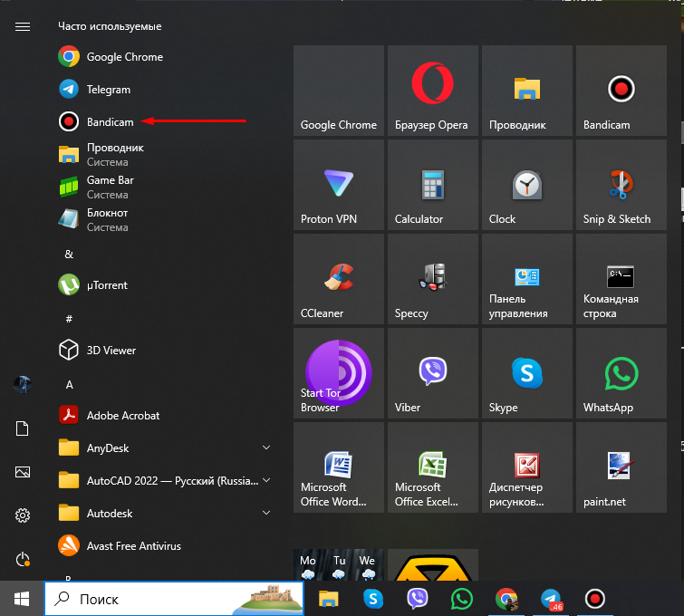Open the AnyDesk folder entry
The image size is (684, 616).
pos(164,448)
